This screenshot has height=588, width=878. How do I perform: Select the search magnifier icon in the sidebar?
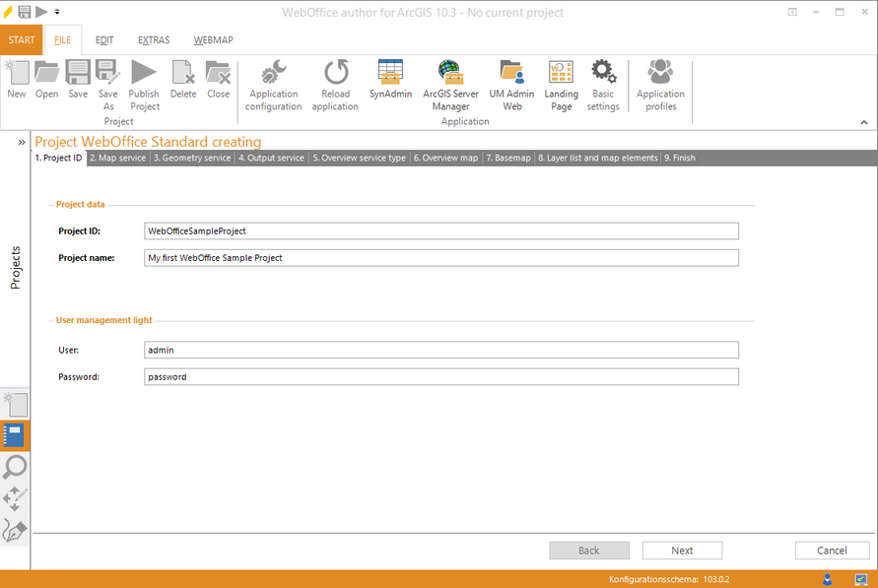pyautogui.click(x=15, y=467)
